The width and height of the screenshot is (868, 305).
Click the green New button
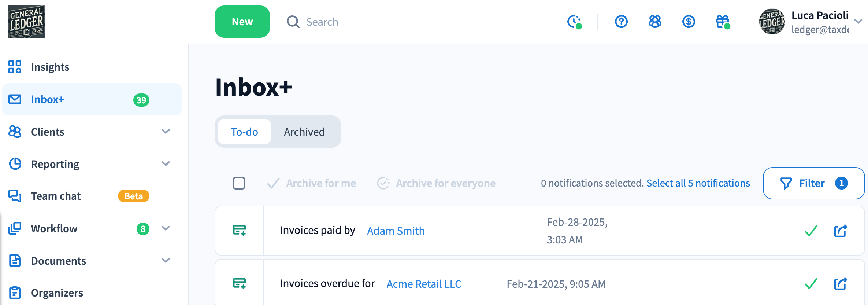pos(242,22)
